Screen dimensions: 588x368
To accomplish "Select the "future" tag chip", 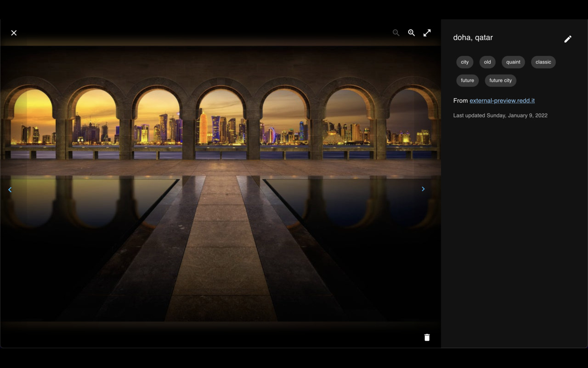I will pyautogui.click(x=467, y=80).
